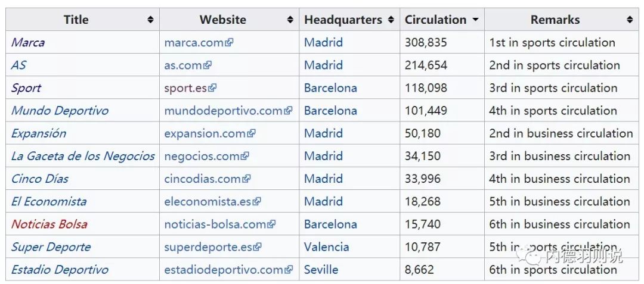
Task: Click external link icon beside mundodeportivo.com
Action: click(289, 110)
